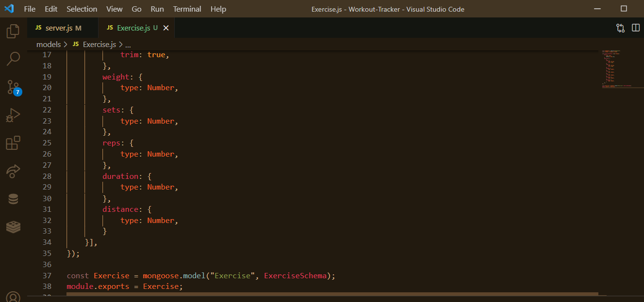Open Source Control view with 7 badge
The height and width of the screenshot is (302, 644).
[x=14, y=87]
